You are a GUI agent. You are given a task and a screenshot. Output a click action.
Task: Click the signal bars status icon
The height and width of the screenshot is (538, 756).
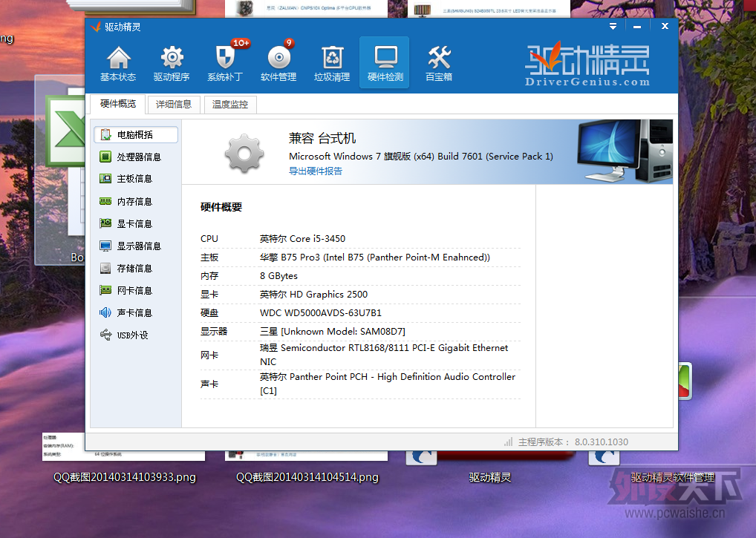[508, 442]
